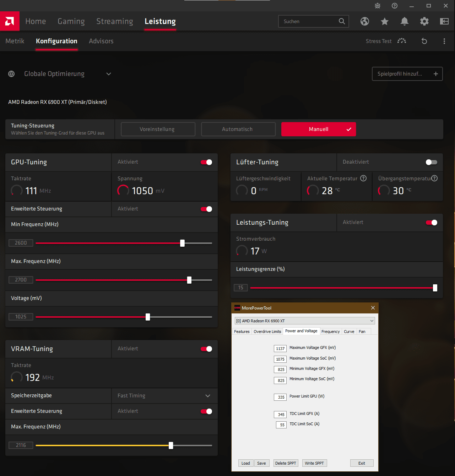The height and width of the screenshot is (476, 455).
Task: Toggle GPU-Tuning switch
Action: coord(206,162)
